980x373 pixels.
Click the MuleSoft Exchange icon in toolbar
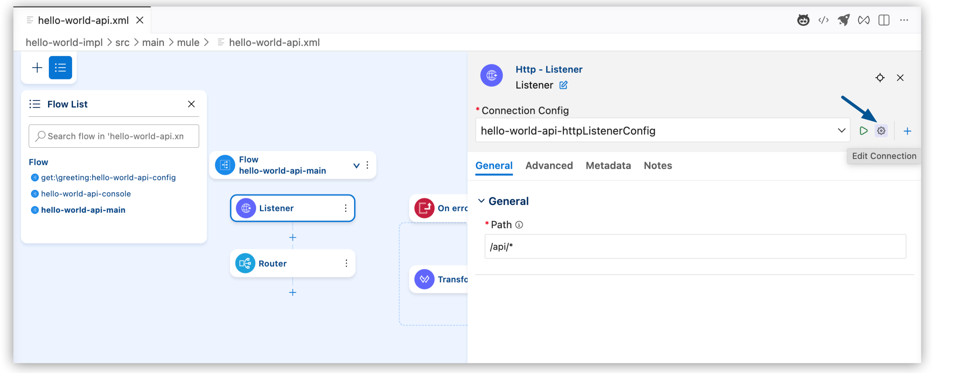864,20
